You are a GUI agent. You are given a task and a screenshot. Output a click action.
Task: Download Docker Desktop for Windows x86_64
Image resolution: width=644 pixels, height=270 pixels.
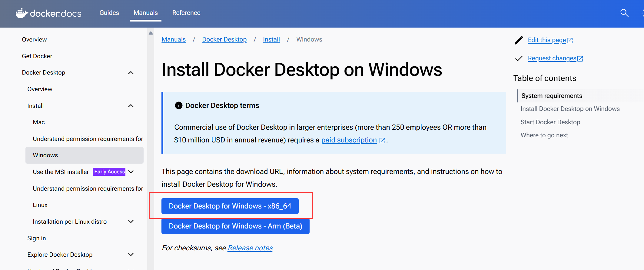(x=230, y=206)
